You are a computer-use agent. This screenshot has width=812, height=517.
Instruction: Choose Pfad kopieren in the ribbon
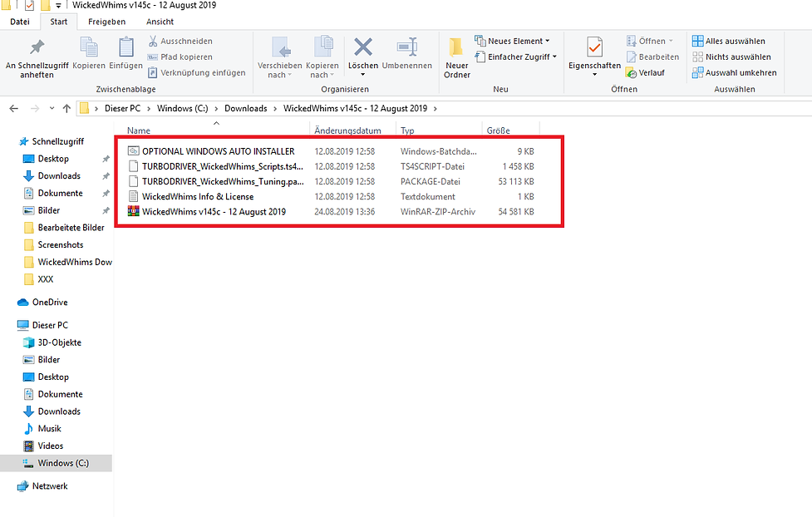pyautogui.click(x=180, y=57)
